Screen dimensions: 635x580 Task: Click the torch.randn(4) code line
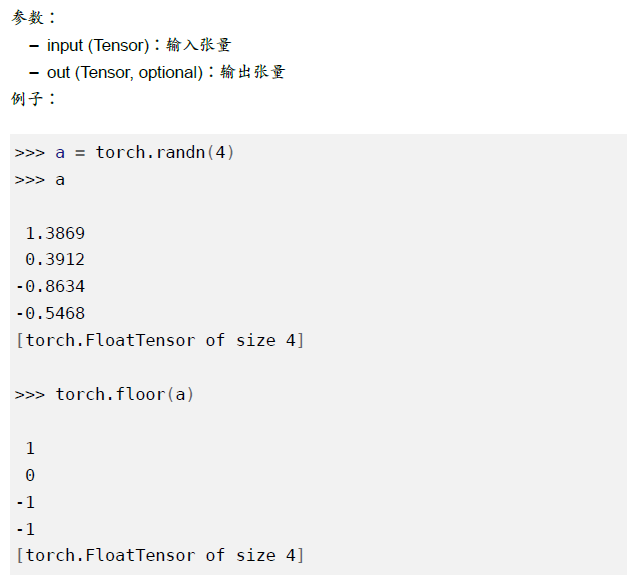pos(124,152)
